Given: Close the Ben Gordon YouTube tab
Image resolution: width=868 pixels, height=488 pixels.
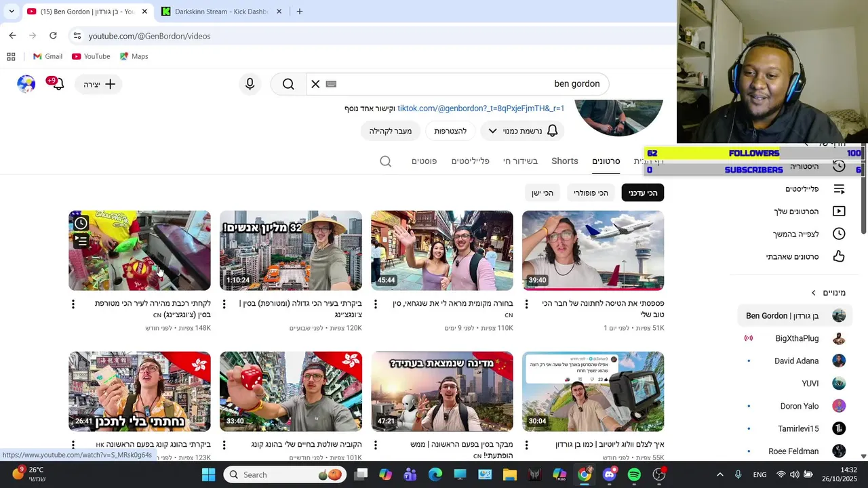Looking at the screenshot, I should tap(144, 12).
